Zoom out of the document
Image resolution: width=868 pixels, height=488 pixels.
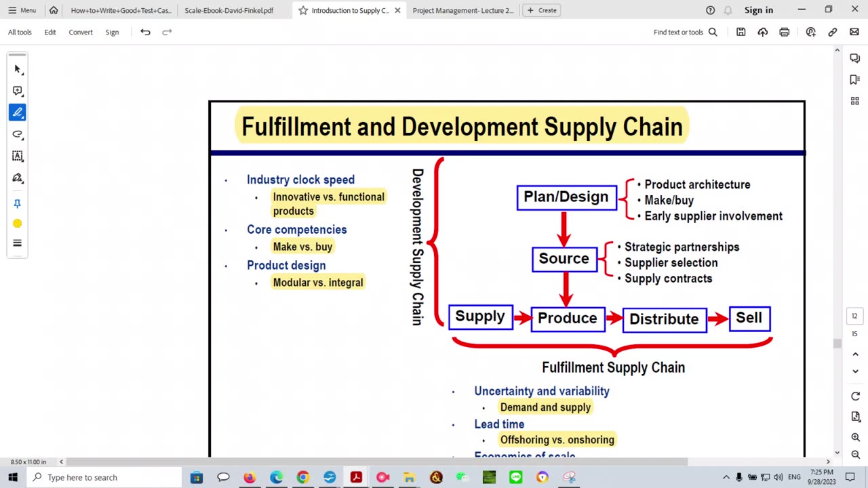(855, 455)
